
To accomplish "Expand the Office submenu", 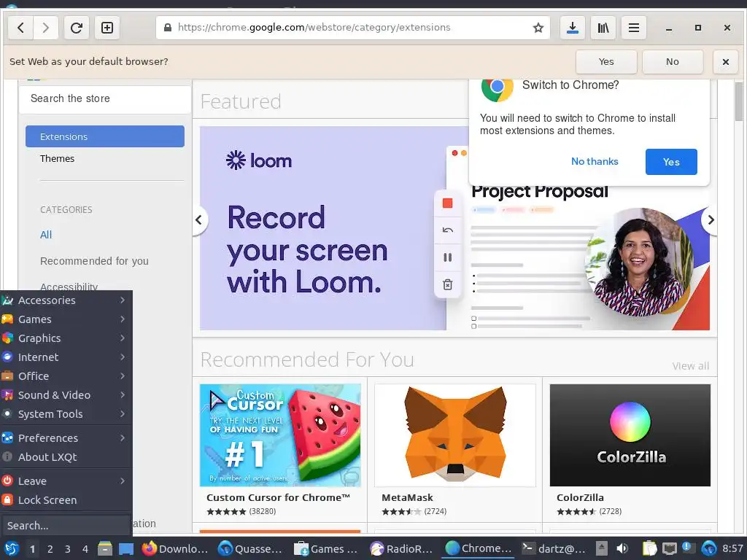I will 66,376.
